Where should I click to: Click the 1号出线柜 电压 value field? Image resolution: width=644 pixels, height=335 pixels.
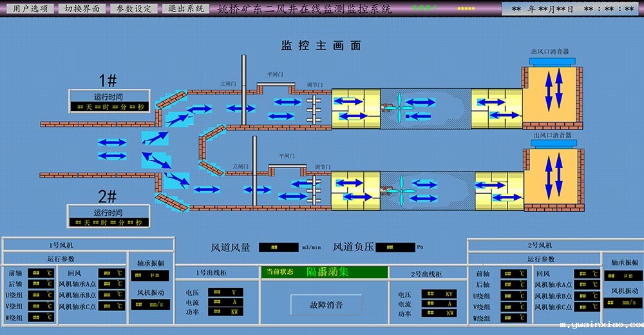[229, 292]
